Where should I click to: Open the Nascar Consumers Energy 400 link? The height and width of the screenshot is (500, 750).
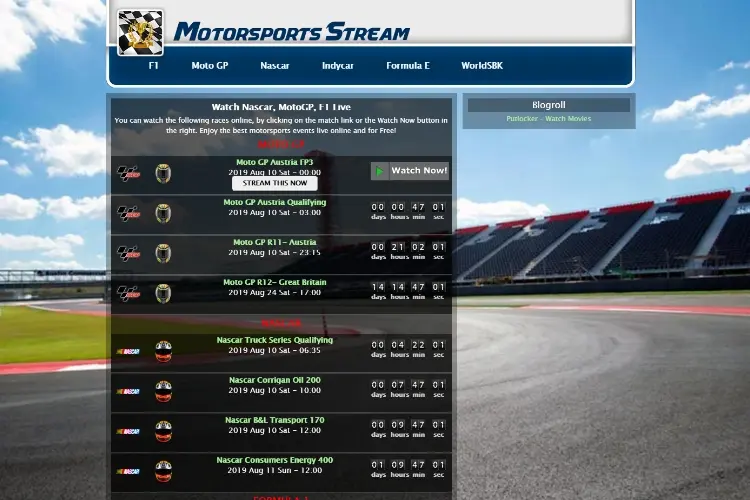click(275, 460)
